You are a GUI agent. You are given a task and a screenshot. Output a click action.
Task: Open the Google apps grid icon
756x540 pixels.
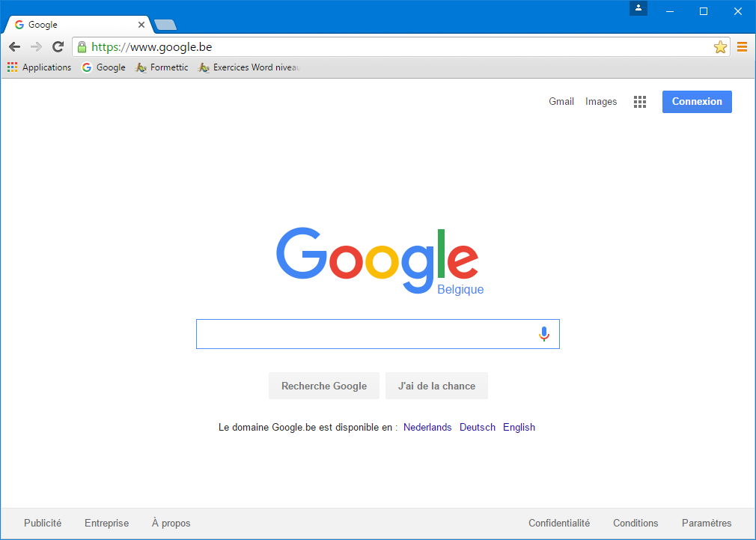pos(640,102)
